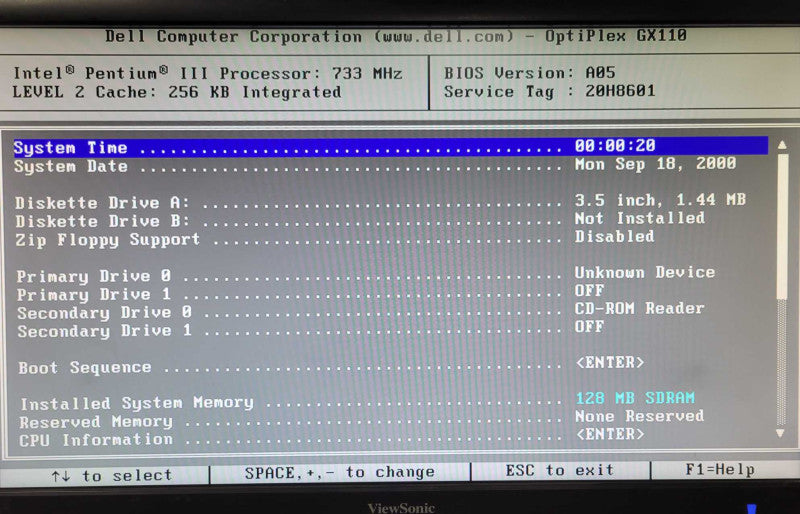The image size is (800, 514).
Task: Click the CD-ROM Reader value
Action: point(639,308)
